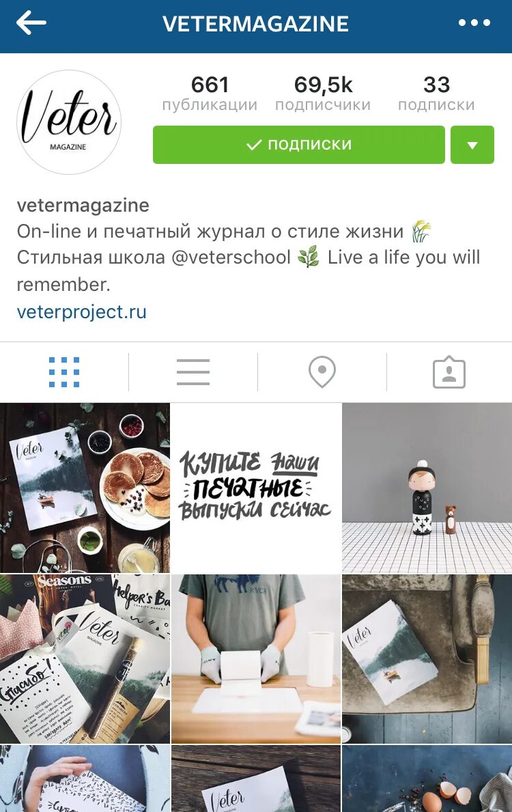The width and height of the screenshot is (512, 812).
Task: Open the wooden doll and bear photo
Action: coord(427,488)
